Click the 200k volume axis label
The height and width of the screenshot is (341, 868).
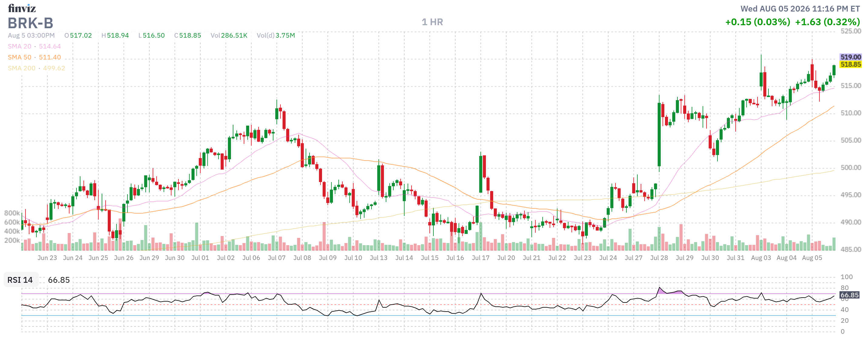[x=12, y=241]
